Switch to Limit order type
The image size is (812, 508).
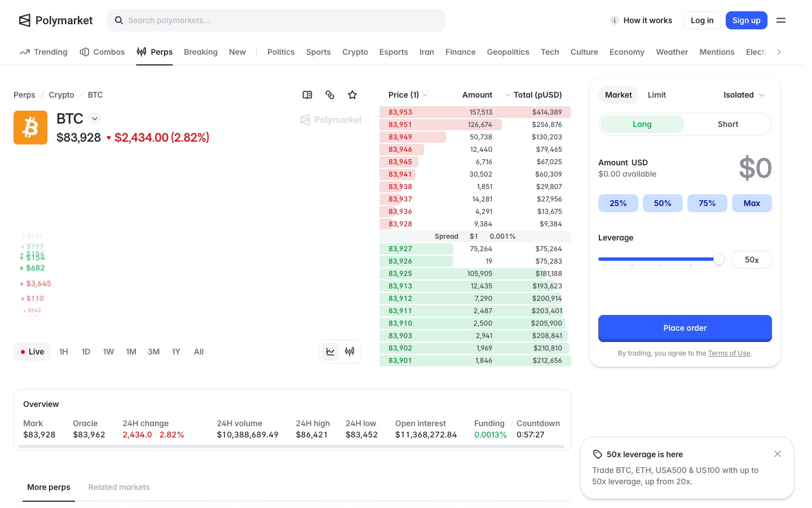click(657, 95)
